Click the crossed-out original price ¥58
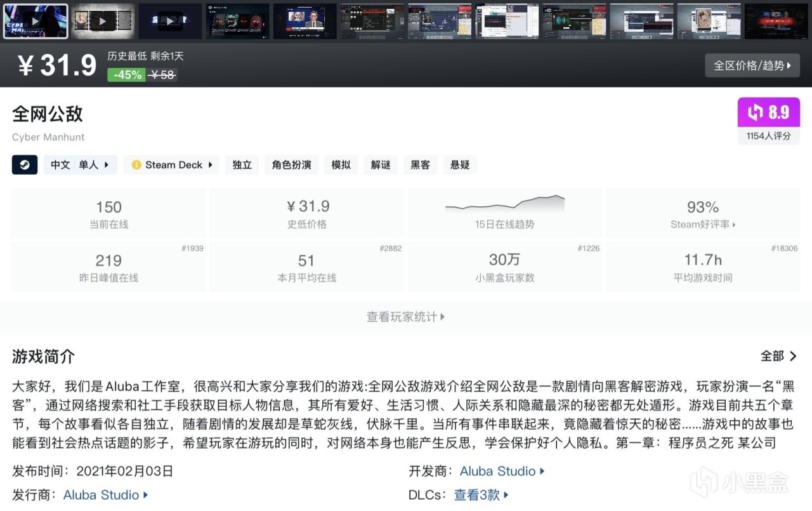The height and width of the screenshot is (511, 812). coord(162,75)
